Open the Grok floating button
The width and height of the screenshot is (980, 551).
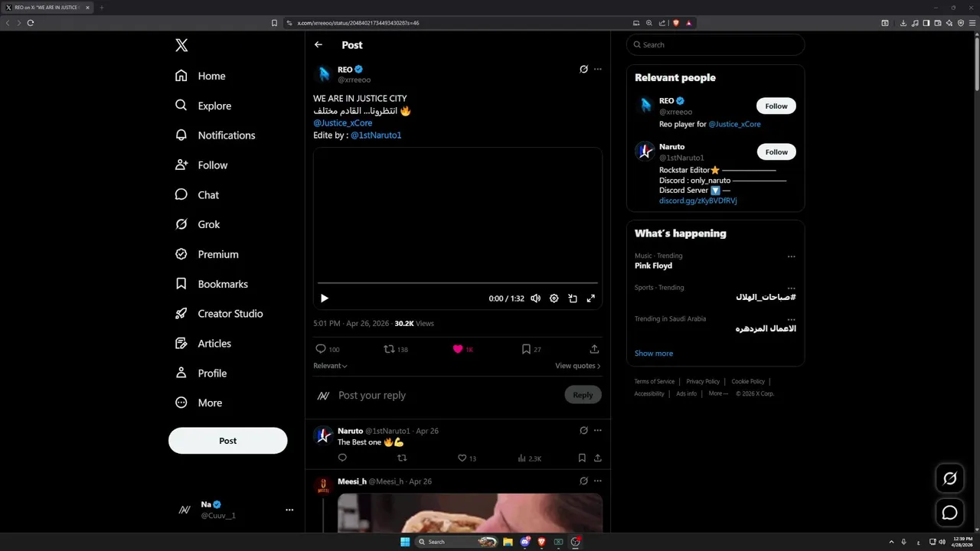[x=950, y=478]
